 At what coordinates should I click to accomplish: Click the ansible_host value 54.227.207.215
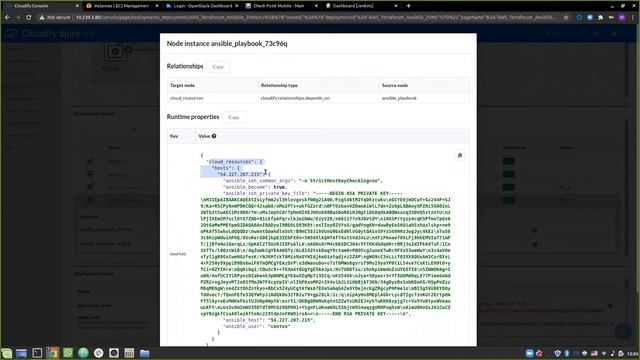click(290, 320)
